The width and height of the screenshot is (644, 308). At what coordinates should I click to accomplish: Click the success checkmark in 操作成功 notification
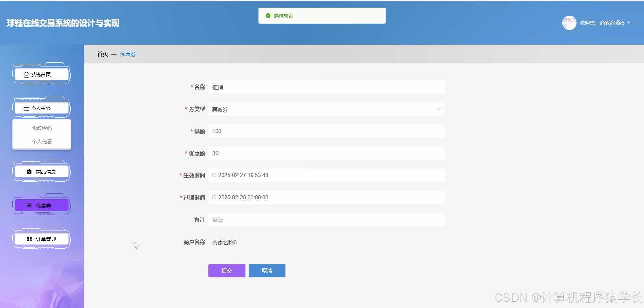pyautogui.click(x=268, y=15)
